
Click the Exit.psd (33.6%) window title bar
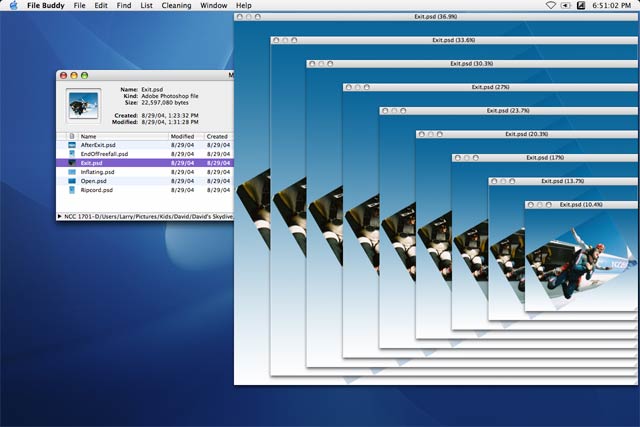pyautogui.click(x=453, y=40)
